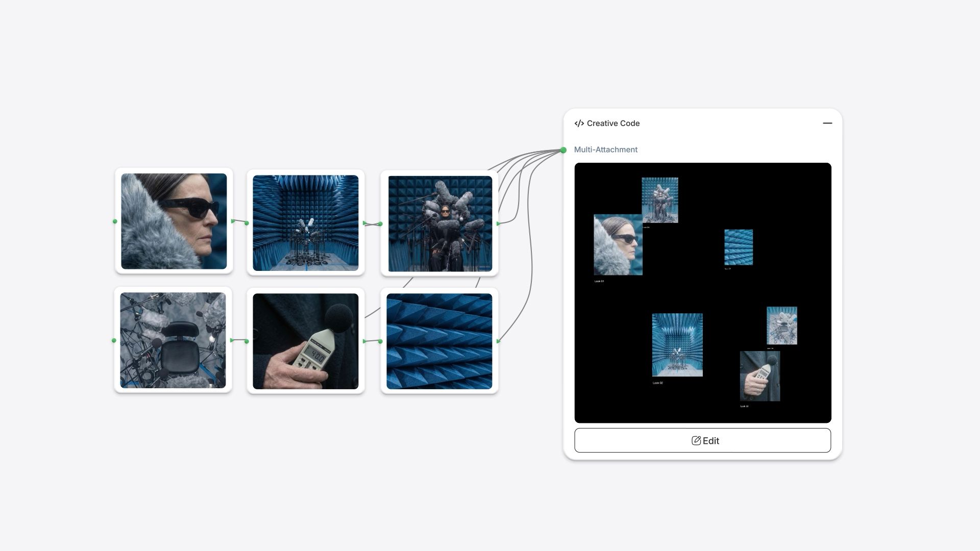Click the Look 01 caption
Viewport: 980px width, 551px height.
pyautogui.click(x=599, y=281)
